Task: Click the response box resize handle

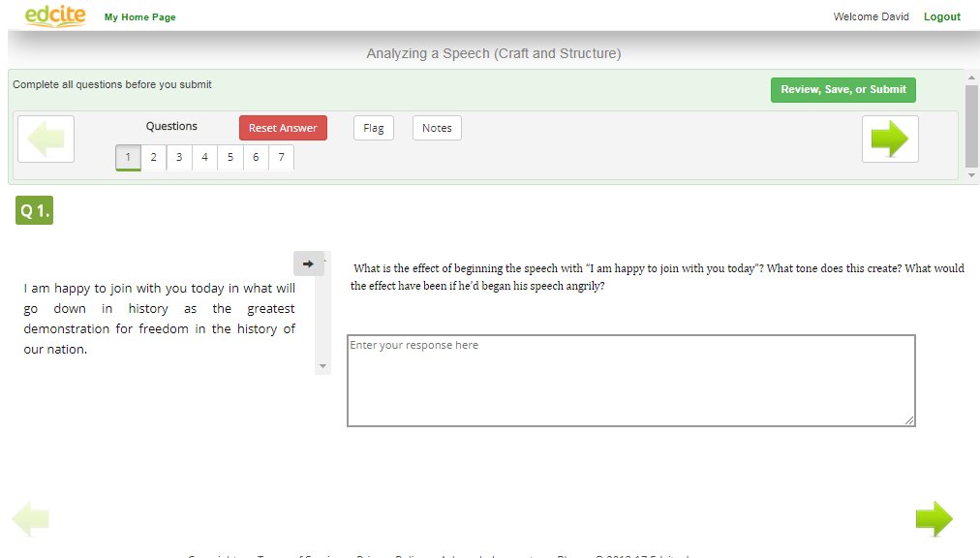Action: pos(909,421)
